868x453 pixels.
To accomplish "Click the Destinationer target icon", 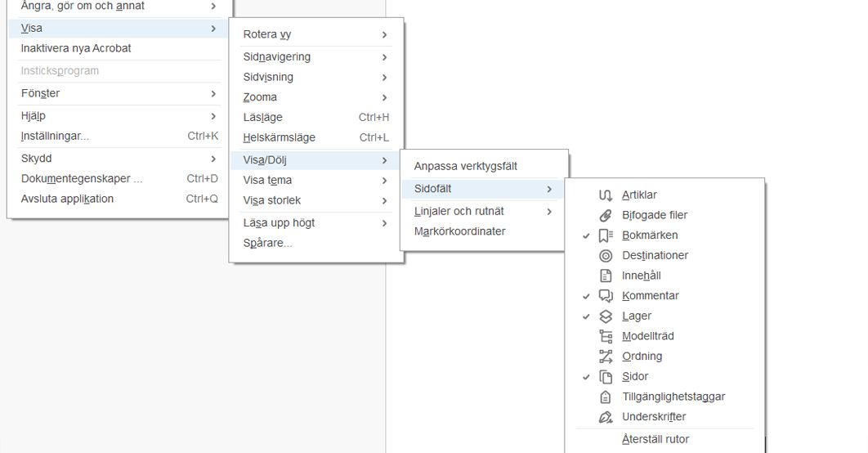I will point(606,256).
